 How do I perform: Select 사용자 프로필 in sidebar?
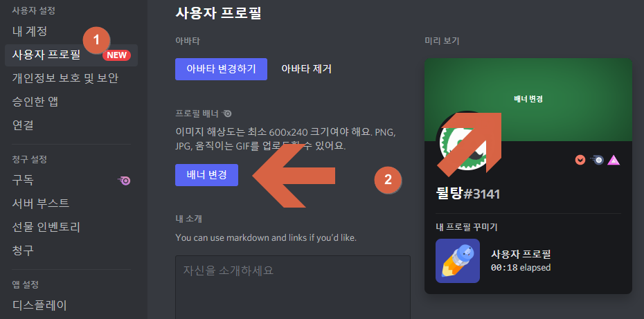(x=71, y=55)
